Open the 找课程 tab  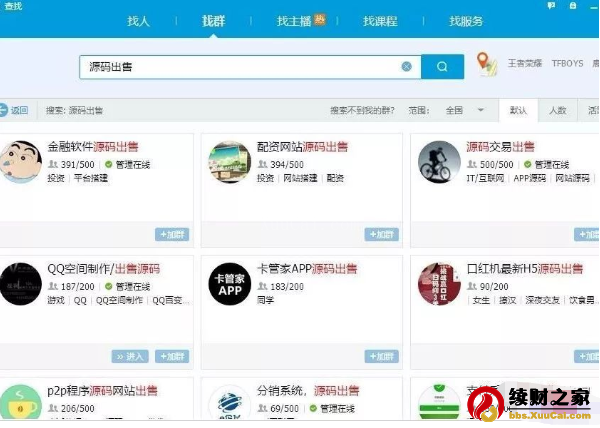coord(381,20)
